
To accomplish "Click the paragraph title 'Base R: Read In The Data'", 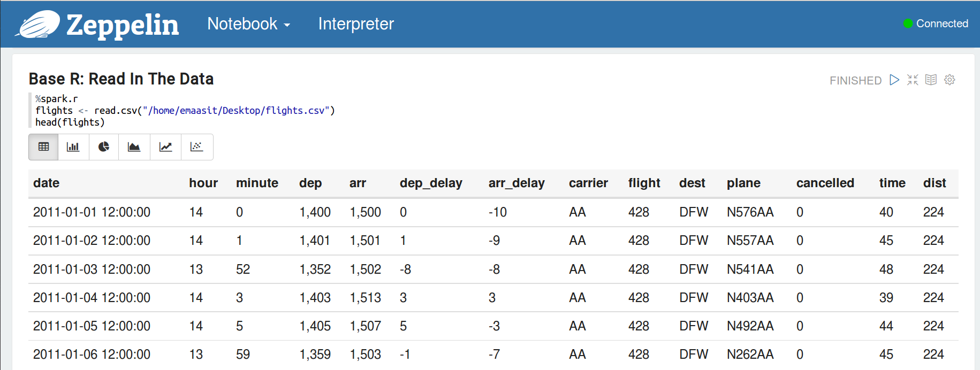I will click(121, 79).
